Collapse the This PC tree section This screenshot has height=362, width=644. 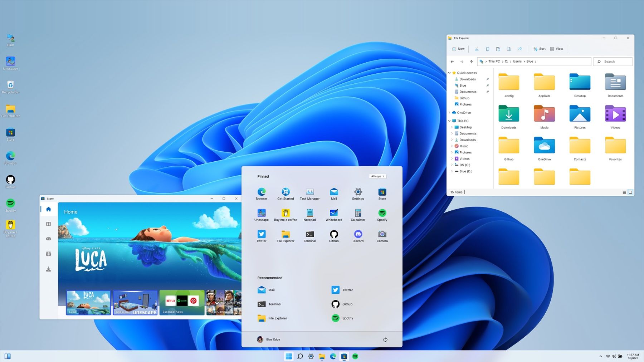[449, 121]
